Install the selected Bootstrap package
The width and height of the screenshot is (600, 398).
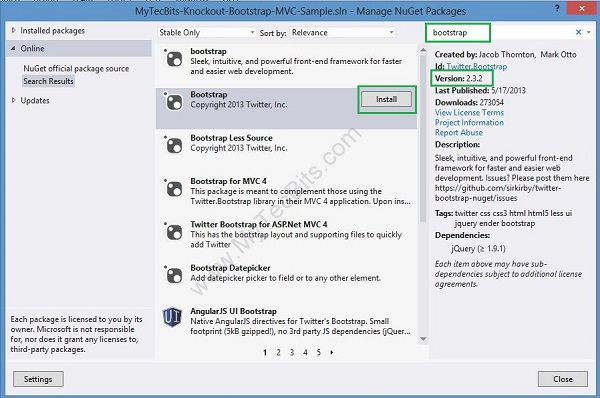(386, 100)
